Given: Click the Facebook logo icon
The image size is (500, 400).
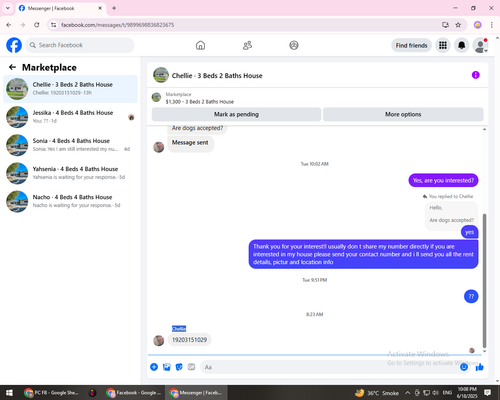Looking at the screenshot, I should point(14,45).
